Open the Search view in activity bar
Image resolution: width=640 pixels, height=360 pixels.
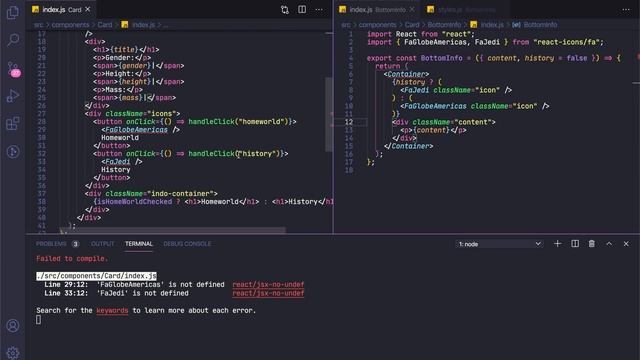[13, 40]
